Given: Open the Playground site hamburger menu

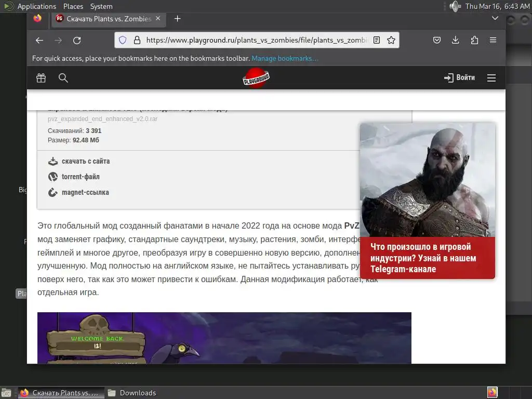Looking at the screenshot, I should 491,78.
